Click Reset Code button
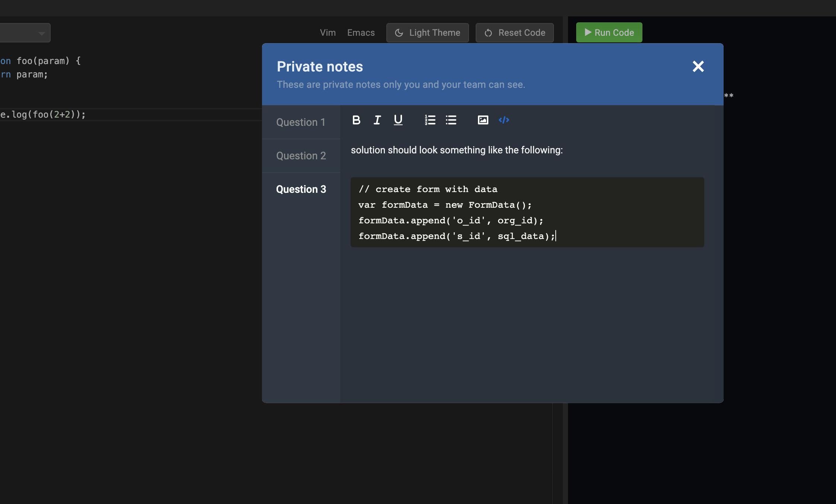This screenshot has height=504, width=836. [514, 33]
